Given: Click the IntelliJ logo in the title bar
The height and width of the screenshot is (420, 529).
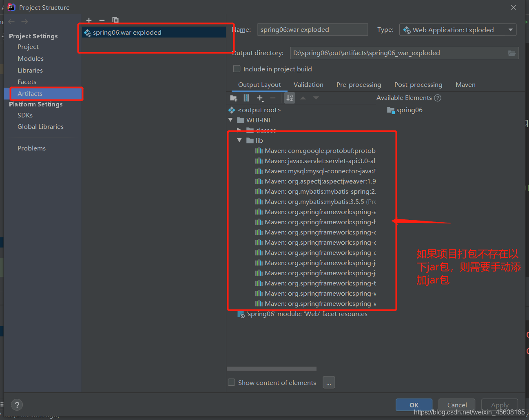Looking at the screenshot, I should (11, 7).
